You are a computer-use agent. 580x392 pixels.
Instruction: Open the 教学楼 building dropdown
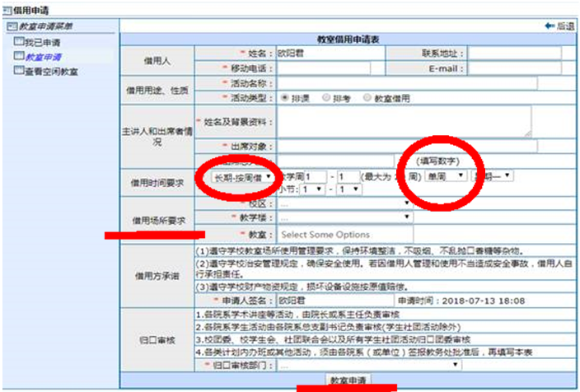pos(344,217)
